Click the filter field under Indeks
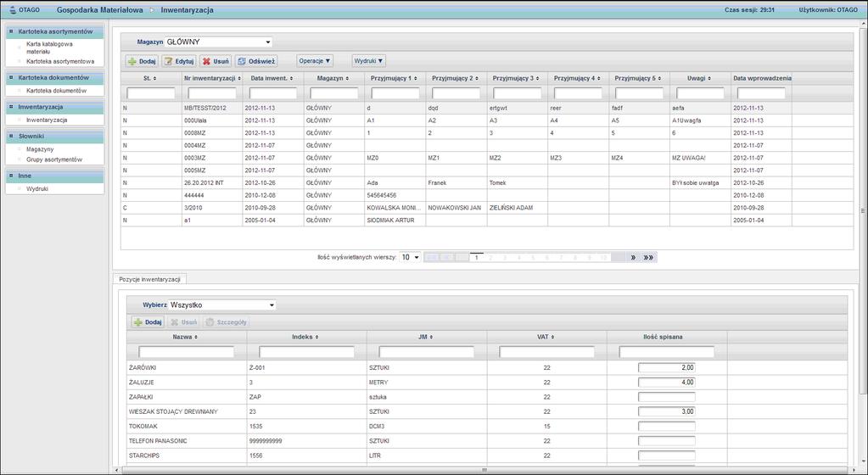The width and height of the screenshot is (868, 475). pos(306,351)
